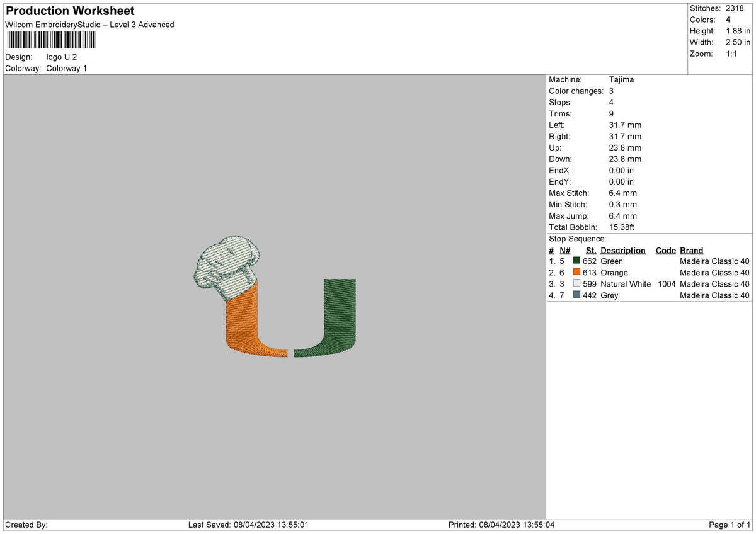Click the 'Description' column header
Image resolution: width=756 pixels, height=534 pixels.
coord(623,250)
